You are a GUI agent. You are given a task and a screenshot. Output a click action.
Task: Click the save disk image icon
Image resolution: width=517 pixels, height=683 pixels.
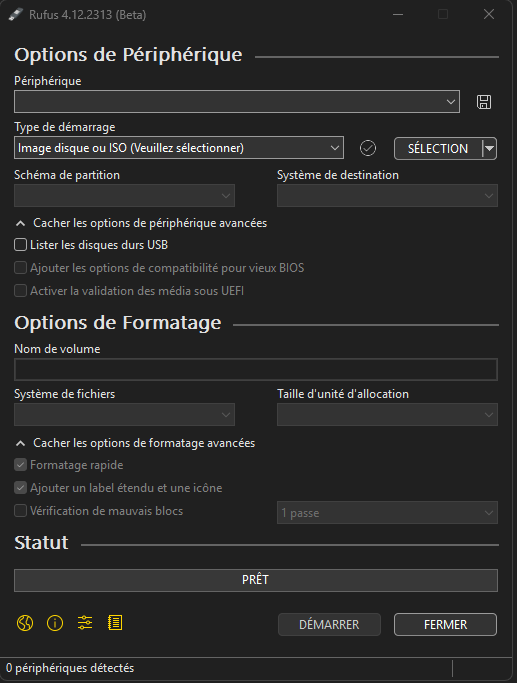coord(484,102)
